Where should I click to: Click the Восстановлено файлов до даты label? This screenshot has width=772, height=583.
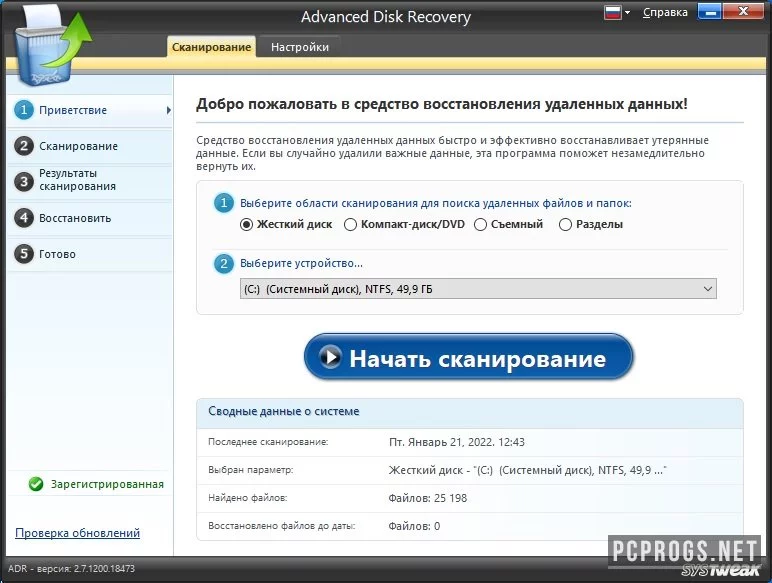(282, 526)
